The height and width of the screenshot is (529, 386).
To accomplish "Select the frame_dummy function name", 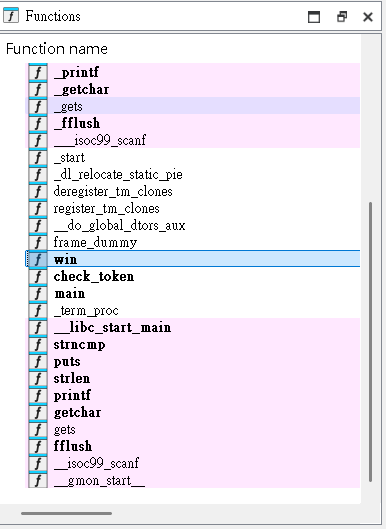I will pyautogui.click(x=95, y=242).
